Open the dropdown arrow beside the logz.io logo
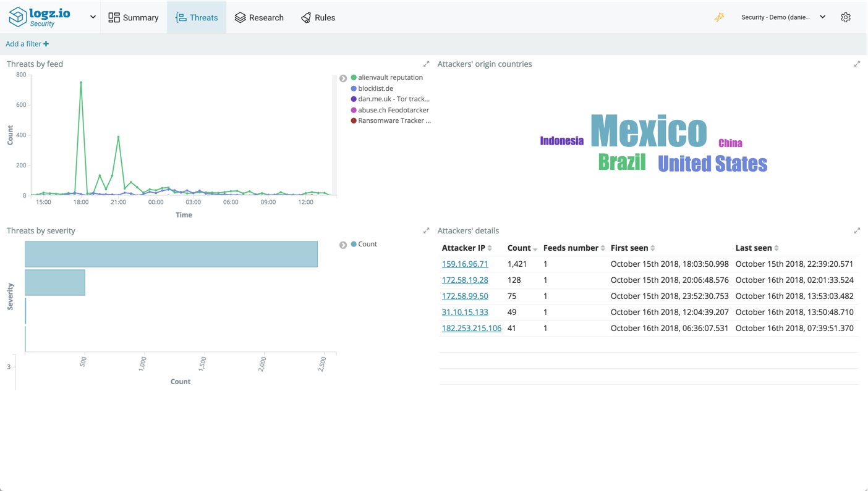The image size is (868, 491). (93, 17)
